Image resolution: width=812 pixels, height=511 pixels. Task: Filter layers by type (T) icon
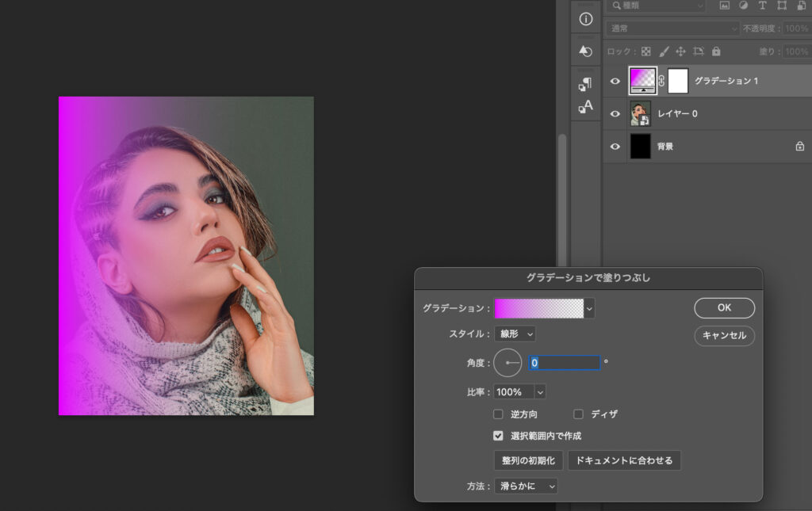(x=762, y=6)
